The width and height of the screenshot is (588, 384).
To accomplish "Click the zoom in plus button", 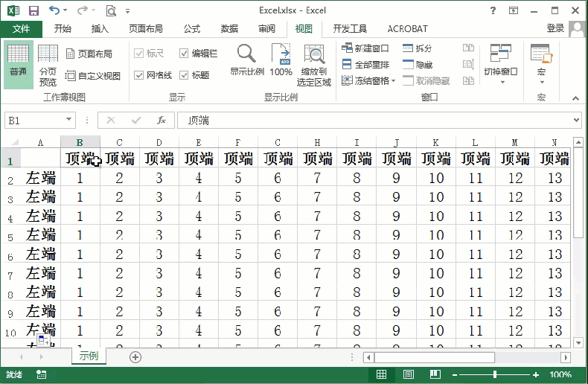I will click(x=536, y=374).
